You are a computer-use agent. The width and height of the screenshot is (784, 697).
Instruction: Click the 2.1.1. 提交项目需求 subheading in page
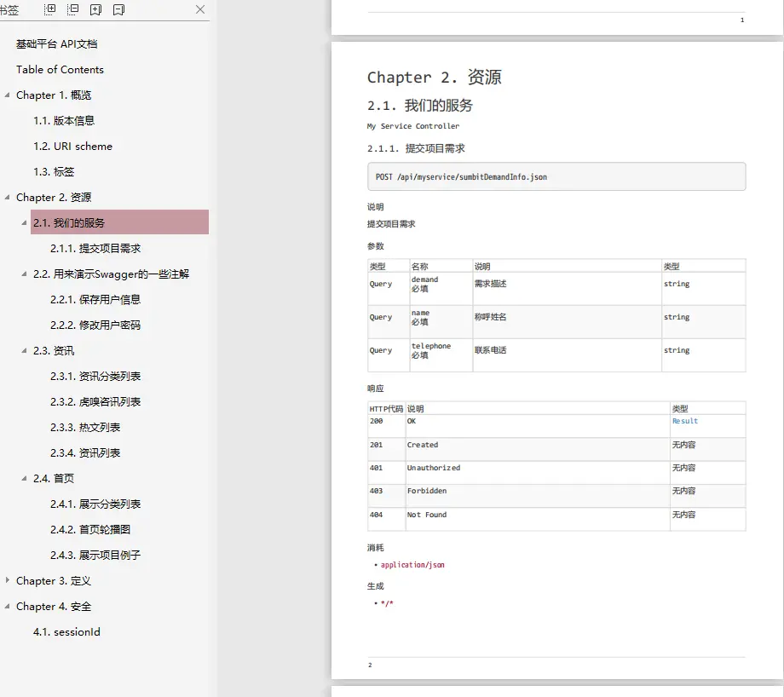click(x=416, y=148)
